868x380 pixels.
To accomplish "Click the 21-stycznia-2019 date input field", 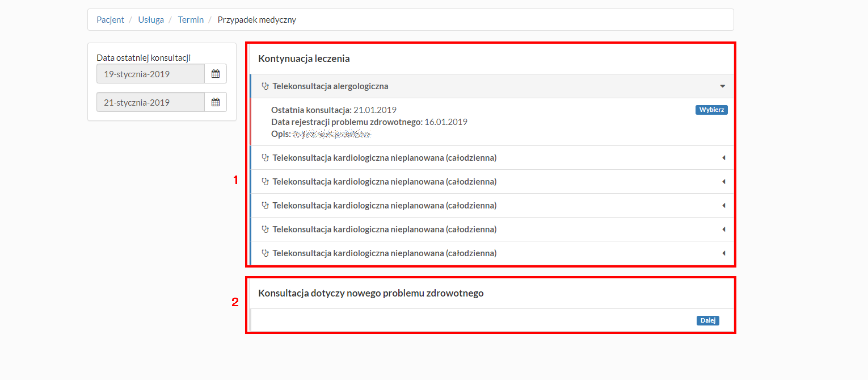I will [150, 102].
